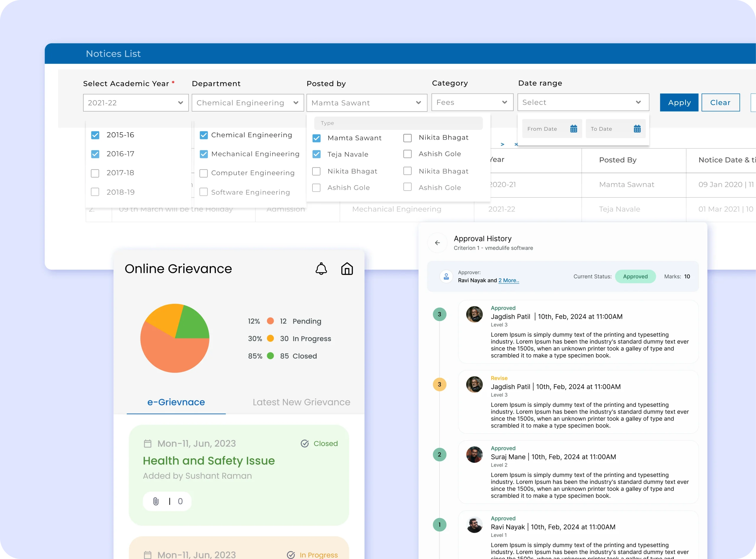Screen dimensions: 756x559
Task: Click the approver stamp icon
Action: pyautogui.click(x=446, y=277)
